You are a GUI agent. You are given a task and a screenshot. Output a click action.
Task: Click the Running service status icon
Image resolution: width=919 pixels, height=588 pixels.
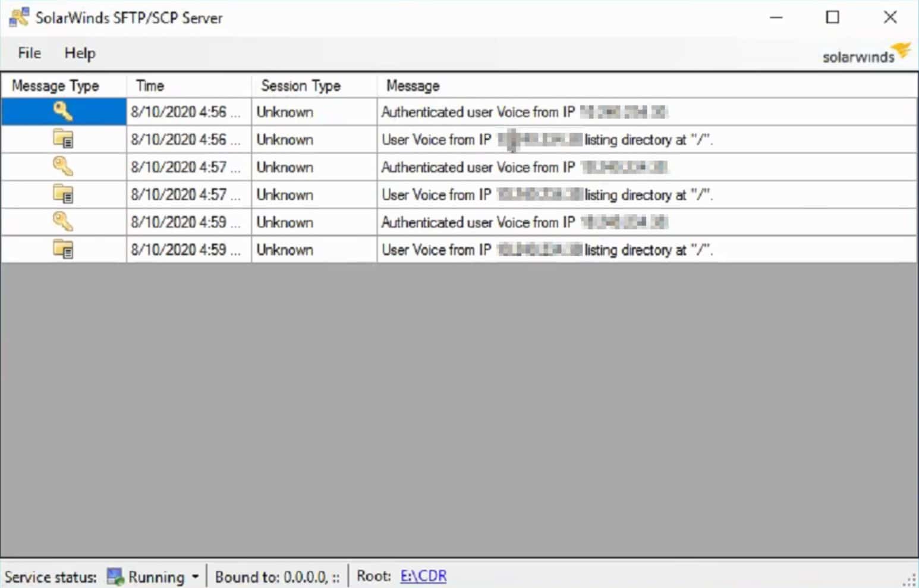tap(115, 577)
